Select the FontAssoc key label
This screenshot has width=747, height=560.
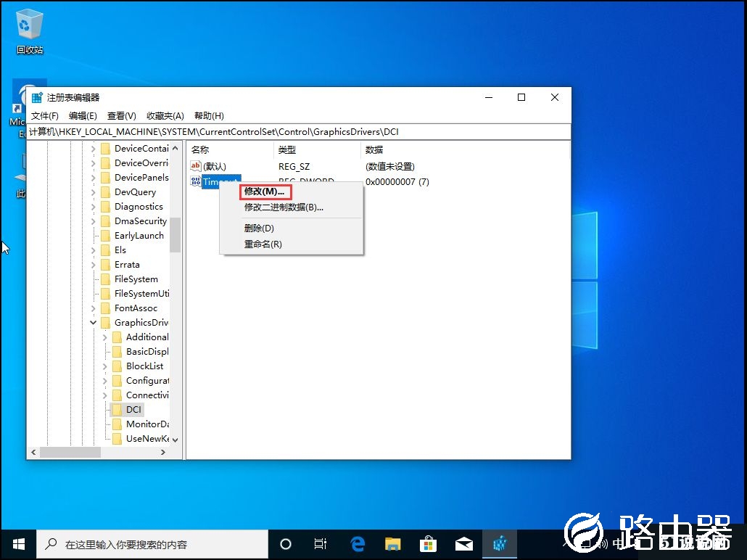coord(136,308)
